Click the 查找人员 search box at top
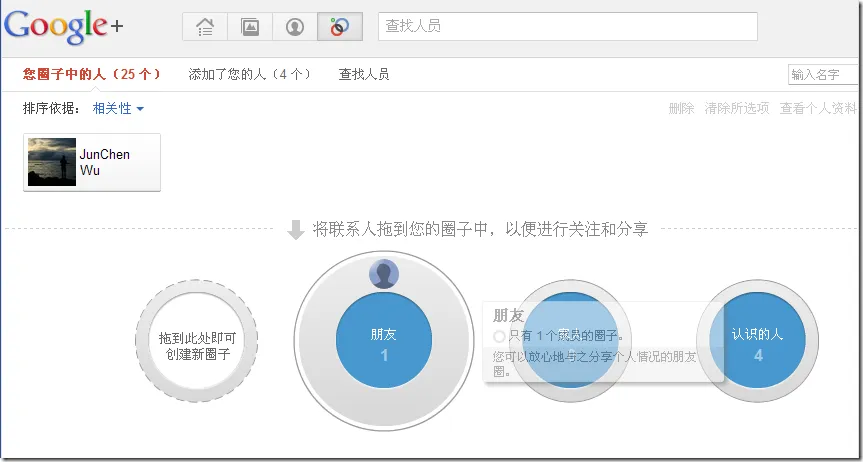 (567, 26)
